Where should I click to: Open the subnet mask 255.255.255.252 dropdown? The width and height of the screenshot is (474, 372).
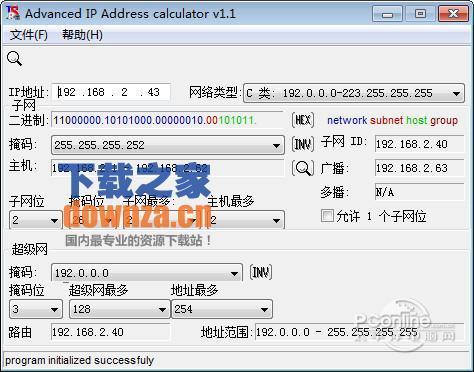168,145
